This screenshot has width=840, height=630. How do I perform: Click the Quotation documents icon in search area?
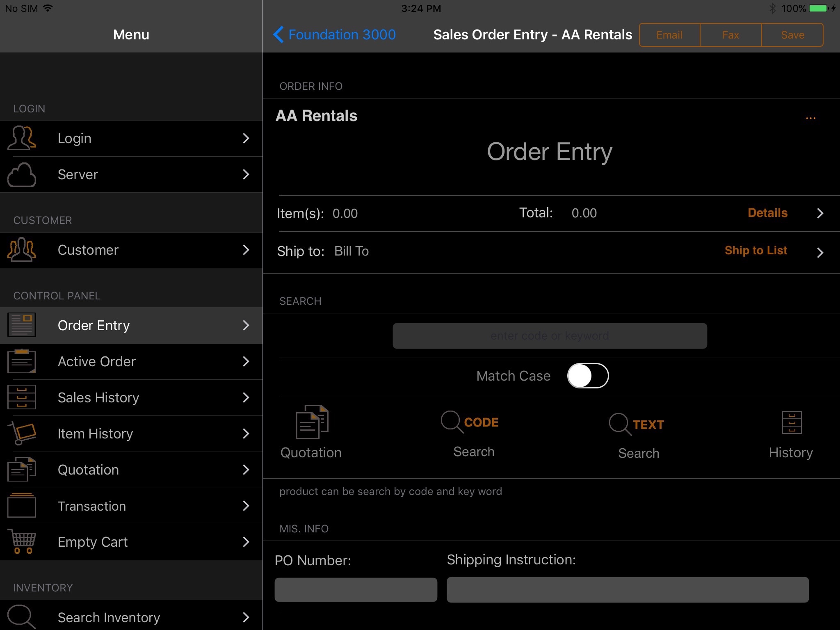(312, 422)
